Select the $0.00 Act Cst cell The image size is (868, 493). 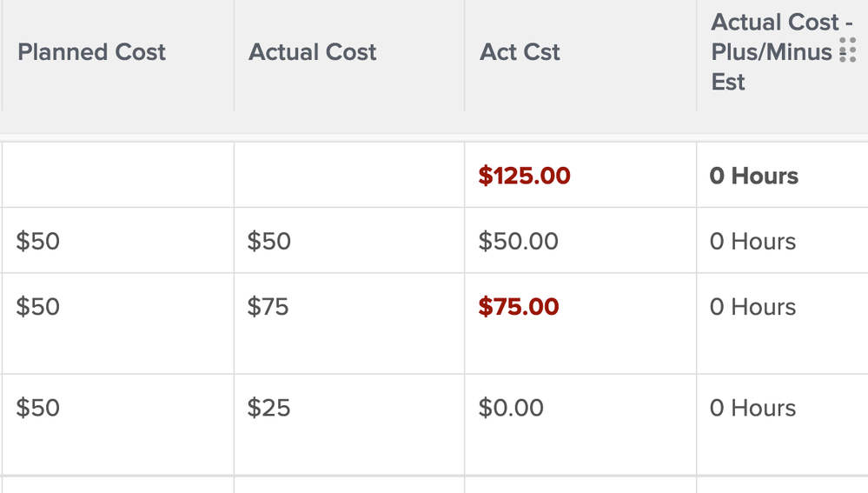click(x=511, y=408)
